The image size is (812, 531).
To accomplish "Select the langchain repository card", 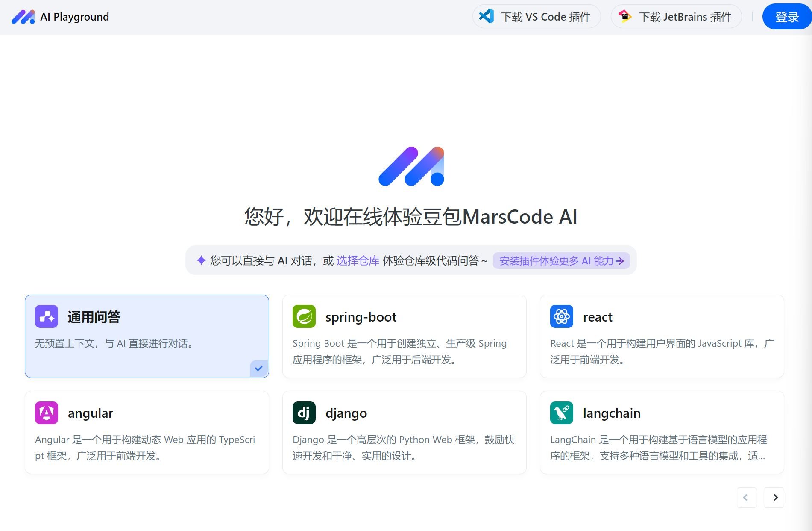I will coord(662,432).
